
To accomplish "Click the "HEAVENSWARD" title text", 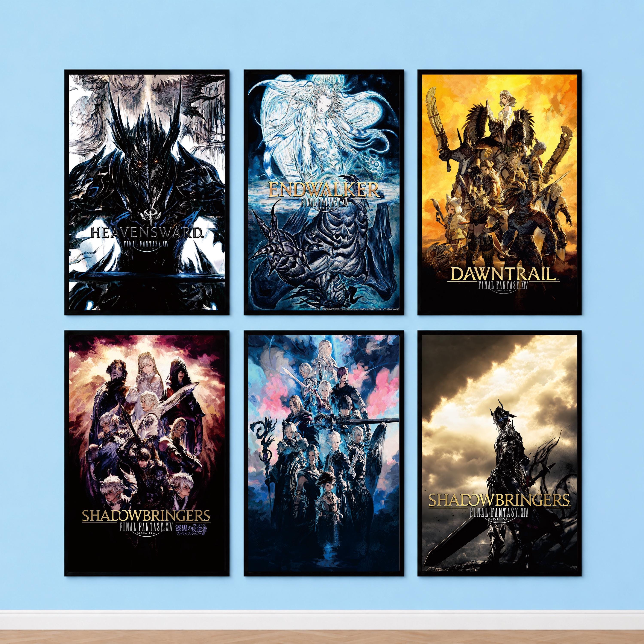I will point(147,233).
